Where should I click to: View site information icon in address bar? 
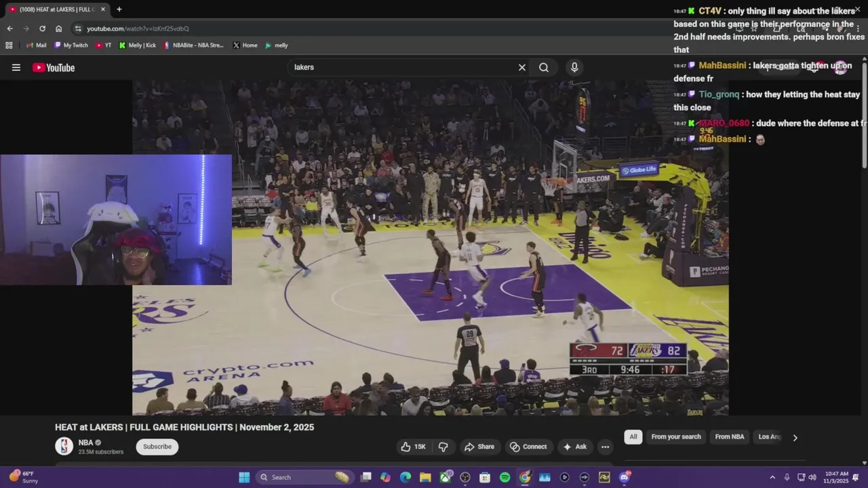[78, 28]
